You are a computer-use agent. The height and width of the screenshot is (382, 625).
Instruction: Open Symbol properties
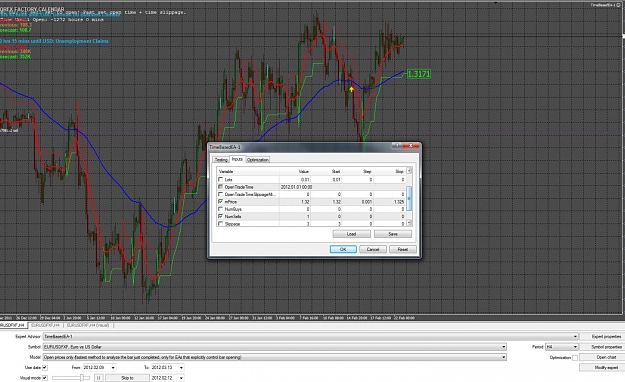pos(602,347)
